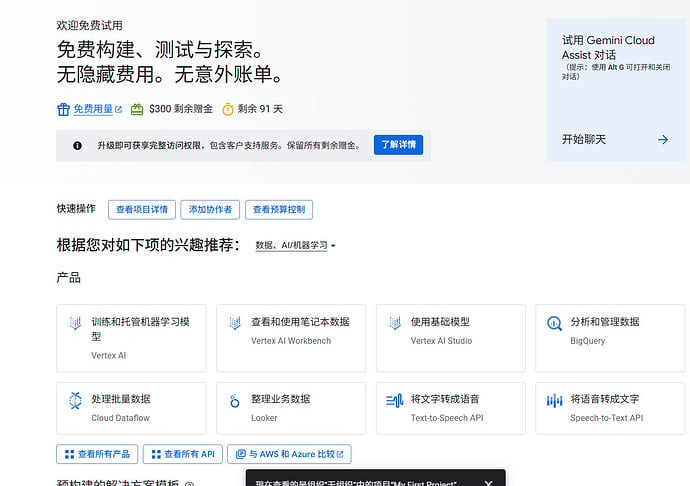Click the icon on the Vertex AI Studio card
The image size is (690, 486).
395,323
